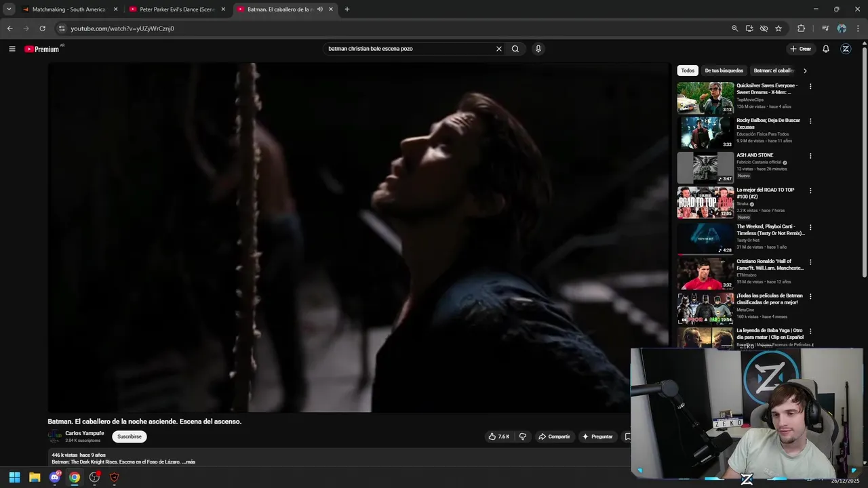Open Carlos Yampufe channel avatar
The width and height of the screenshot is (868, 488).
[x=54, y=436]
